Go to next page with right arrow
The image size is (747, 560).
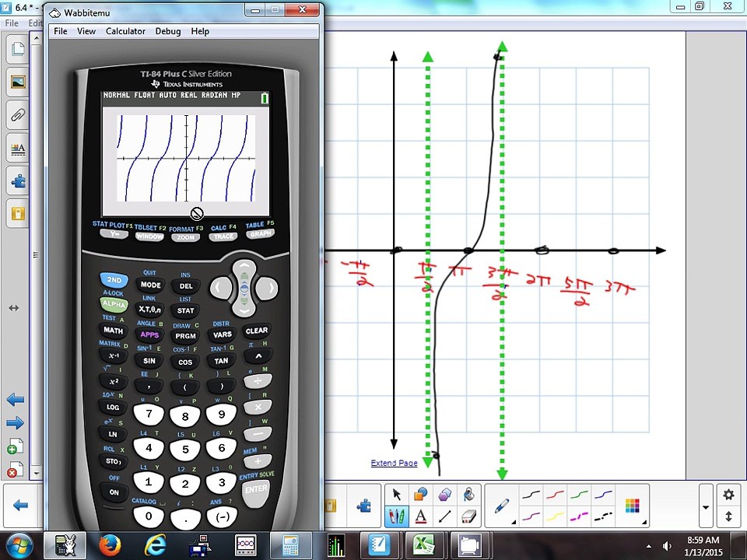(16, 423)
